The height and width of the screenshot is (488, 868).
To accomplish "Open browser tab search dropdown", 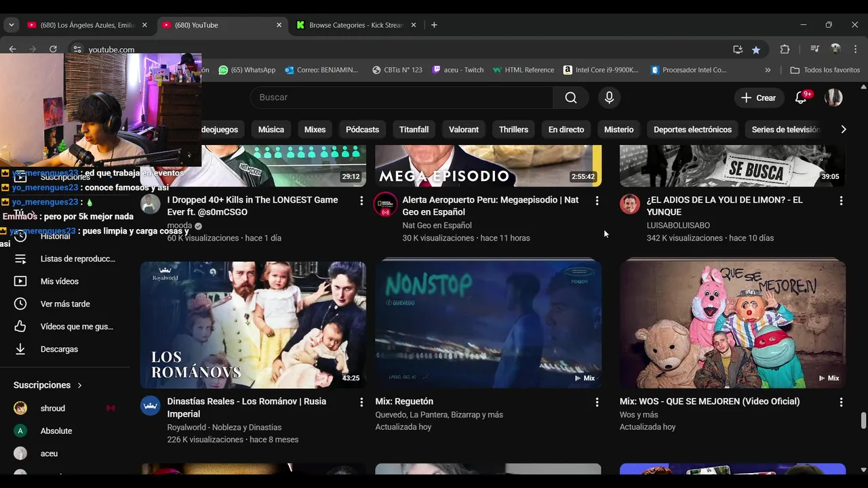I will (x=11, y=25).
